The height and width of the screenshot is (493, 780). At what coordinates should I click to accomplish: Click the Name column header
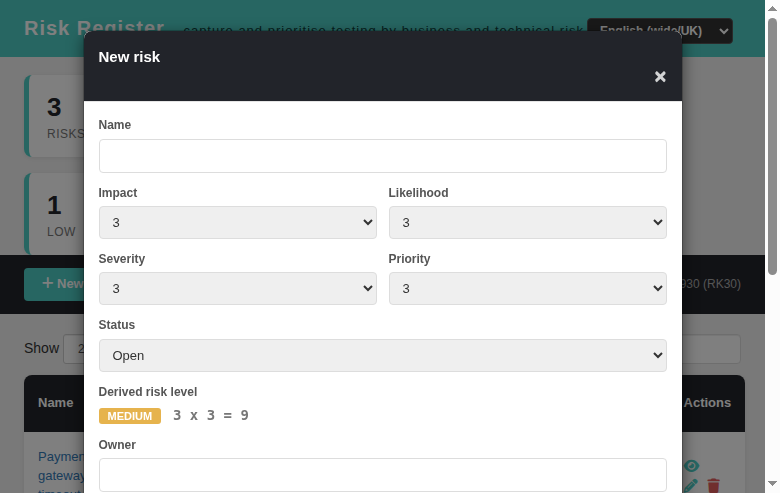[x=56, y=403]
